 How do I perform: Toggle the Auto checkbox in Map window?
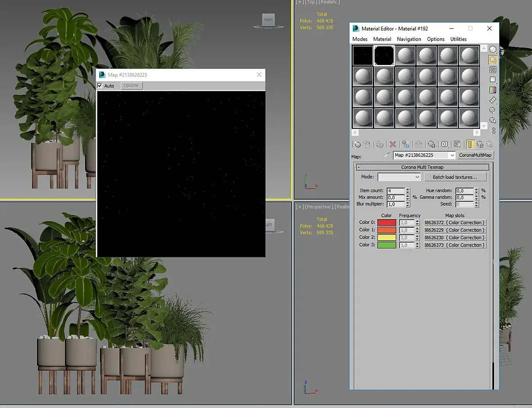click(x=100, y=86)
